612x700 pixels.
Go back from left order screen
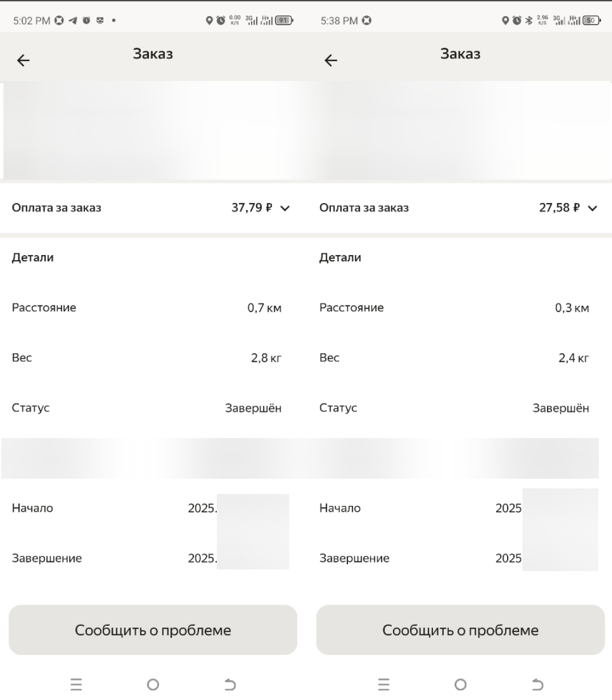pyautogui.click(x=23, y=60)
